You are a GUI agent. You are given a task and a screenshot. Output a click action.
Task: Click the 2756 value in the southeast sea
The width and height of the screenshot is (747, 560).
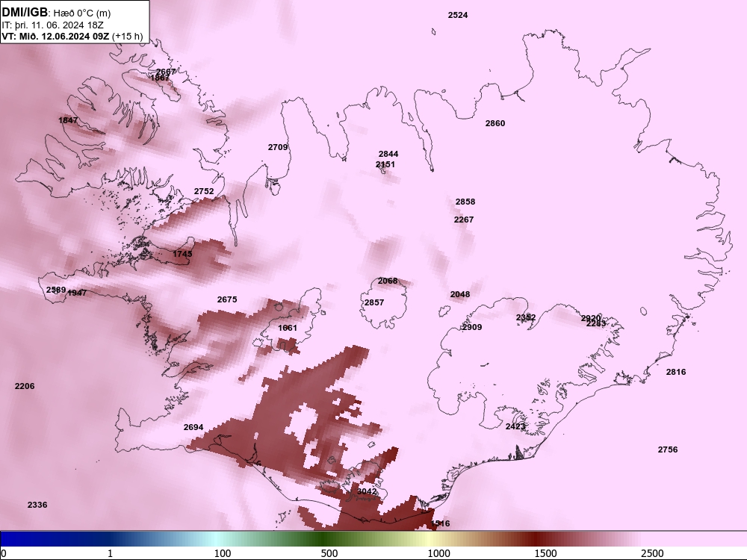(667, 449)
